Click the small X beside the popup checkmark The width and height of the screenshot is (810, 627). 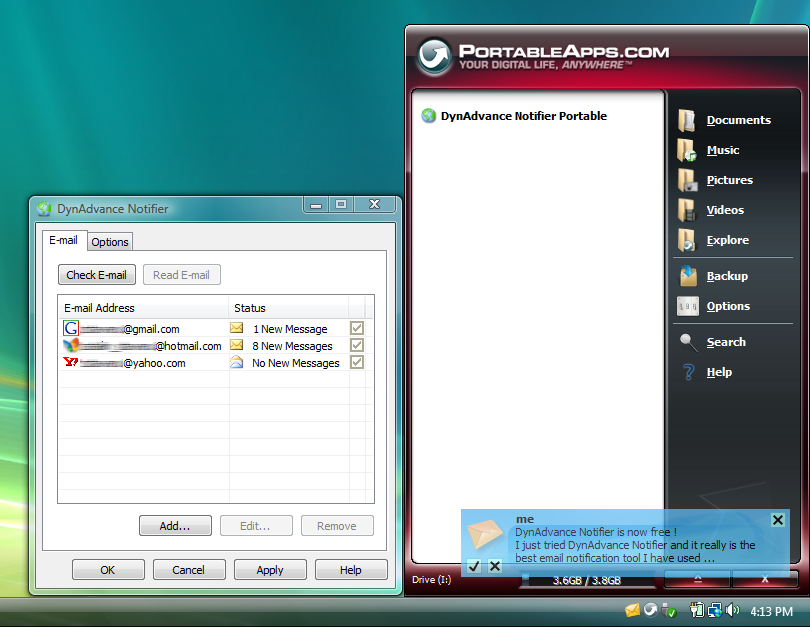coord(495,566)
